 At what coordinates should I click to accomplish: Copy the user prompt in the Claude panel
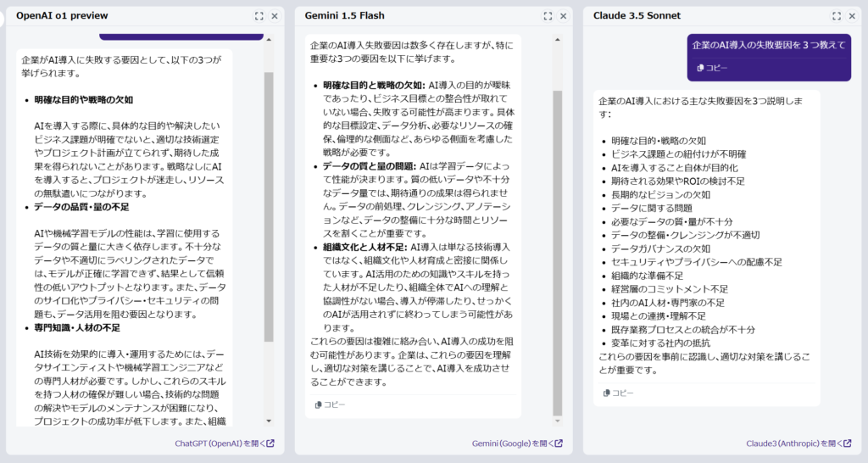(x=712, y=68)
